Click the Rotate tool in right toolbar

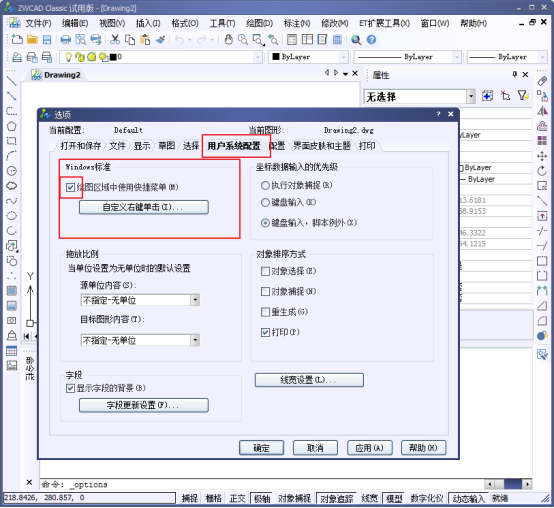542,171
